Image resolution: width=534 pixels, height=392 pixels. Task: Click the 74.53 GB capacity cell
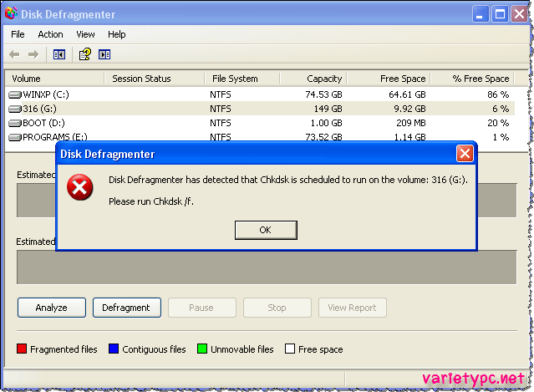pos(323,94)
